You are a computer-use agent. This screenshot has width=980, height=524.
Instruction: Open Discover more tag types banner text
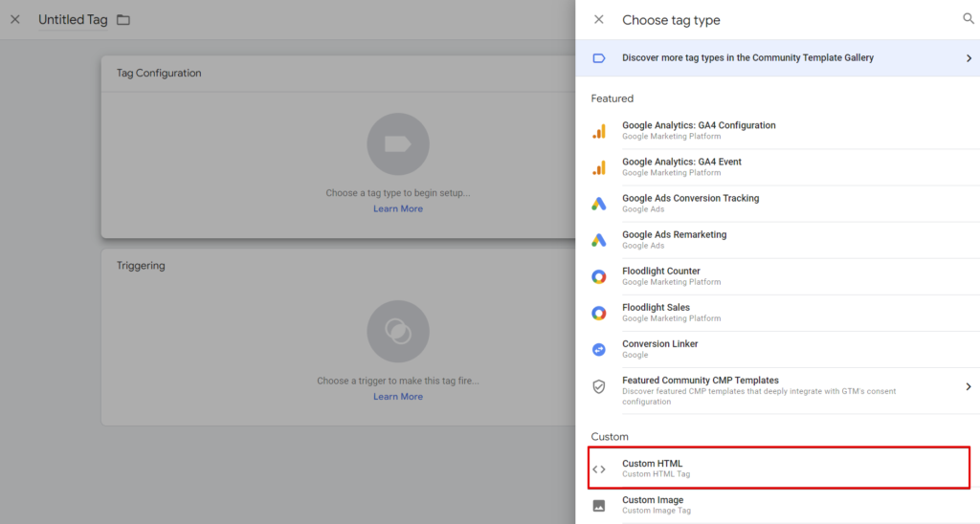pos(747,57)
